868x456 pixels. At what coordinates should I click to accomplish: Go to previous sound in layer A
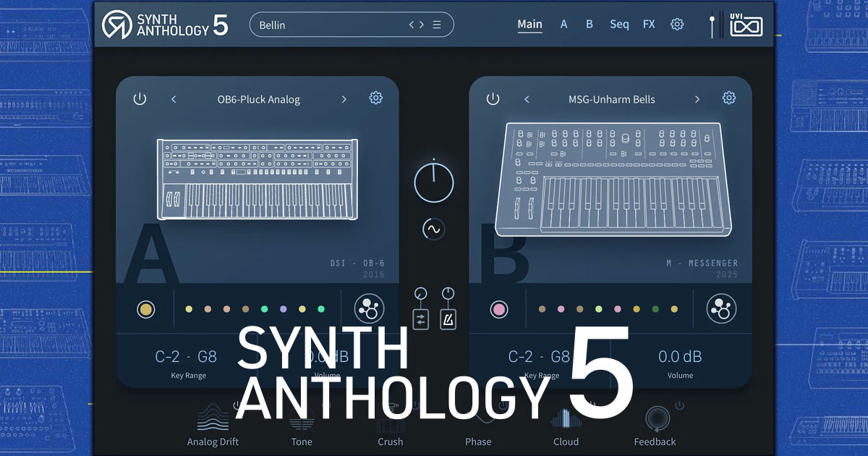[174, 99]
